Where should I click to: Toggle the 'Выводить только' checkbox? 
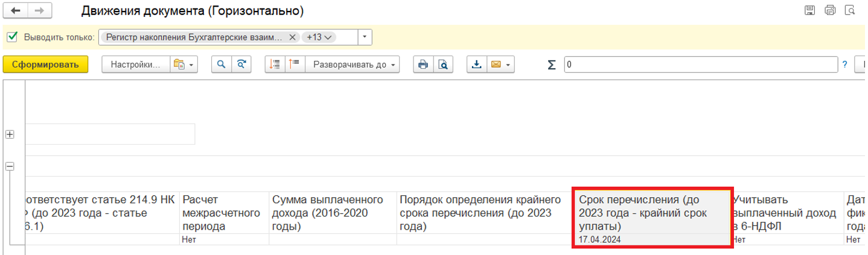pyautogui.click(x=12, y=37)
